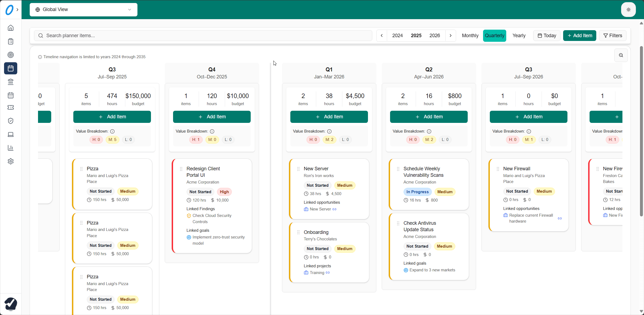Select the bank institution icon in sidebar
This screenshot has height=315, width=644.
(11, 82)
